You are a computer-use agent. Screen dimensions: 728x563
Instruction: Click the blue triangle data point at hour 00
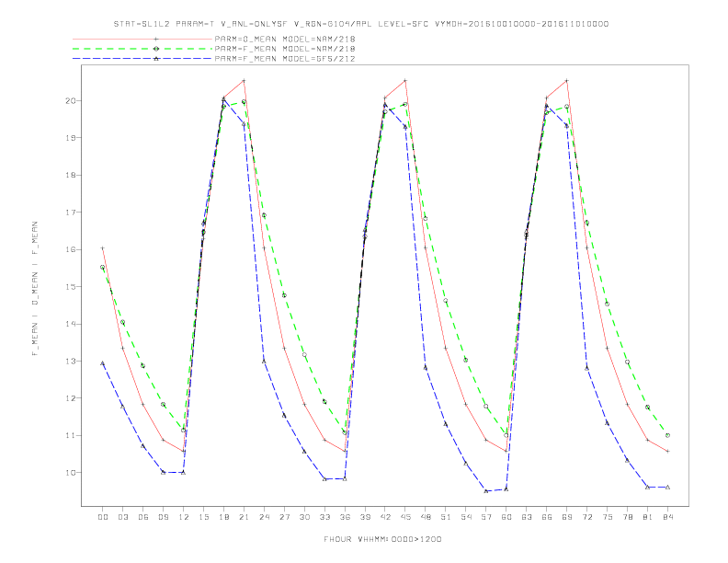pyautogui.click(x=103, y=363)
